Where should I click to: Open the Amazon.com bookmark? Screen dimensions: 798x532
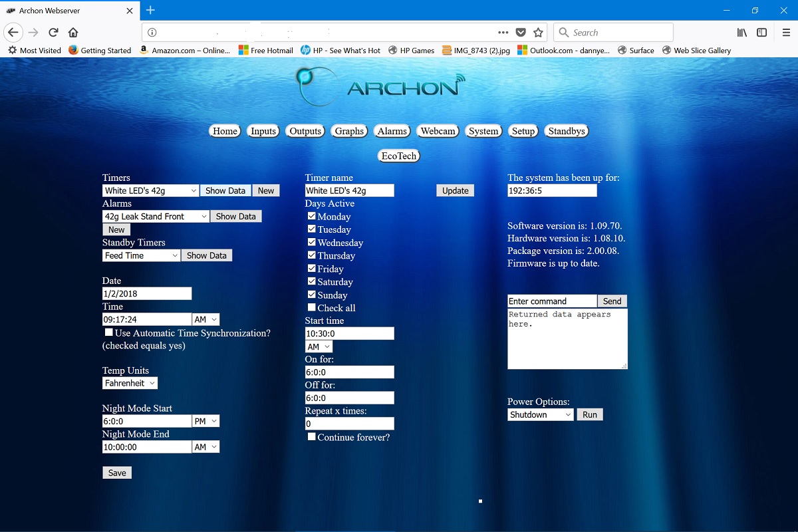point(184,51)
